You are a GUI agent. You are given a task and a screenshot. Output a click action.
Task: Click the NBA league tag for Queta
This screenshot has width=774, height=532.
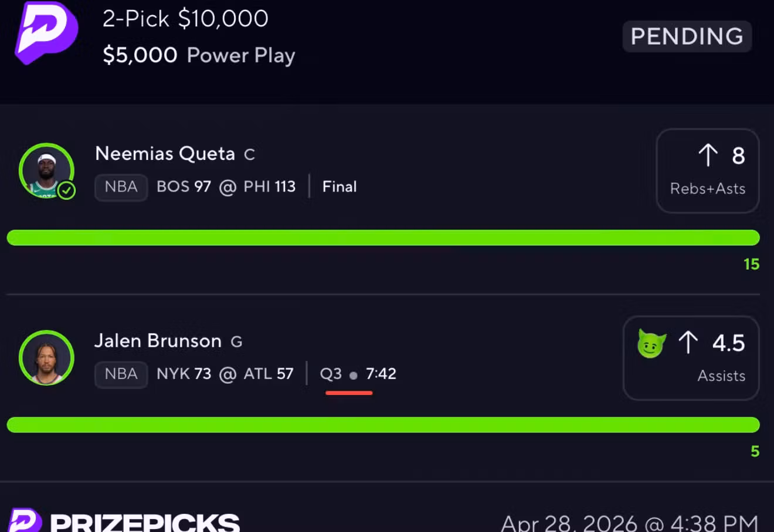pos(121,187)
